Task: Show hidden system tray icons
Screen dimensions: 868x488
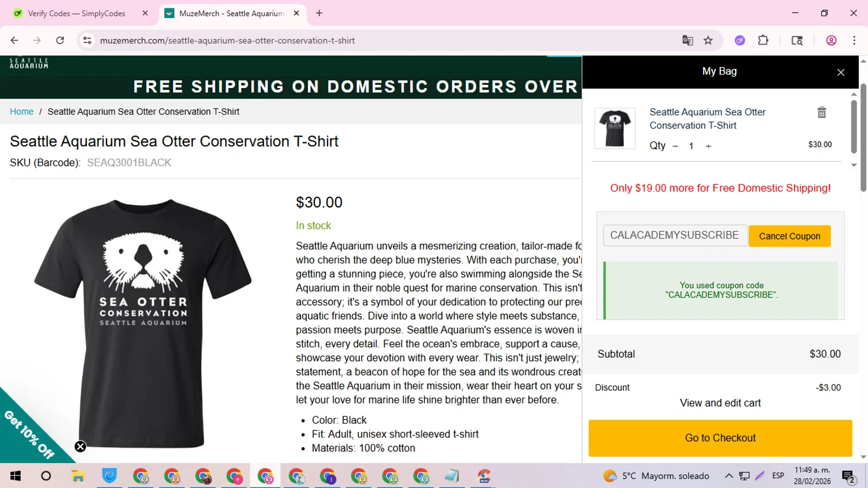Action: [729, 476]
